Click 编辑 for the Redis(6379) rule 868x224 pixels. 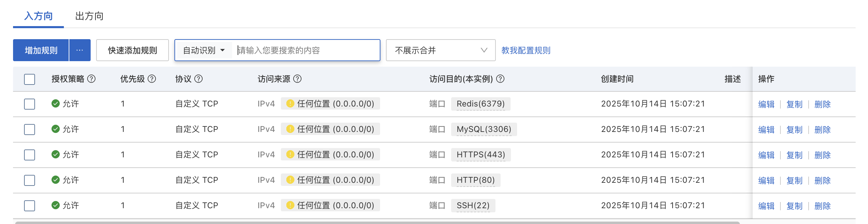pos(766,104)
